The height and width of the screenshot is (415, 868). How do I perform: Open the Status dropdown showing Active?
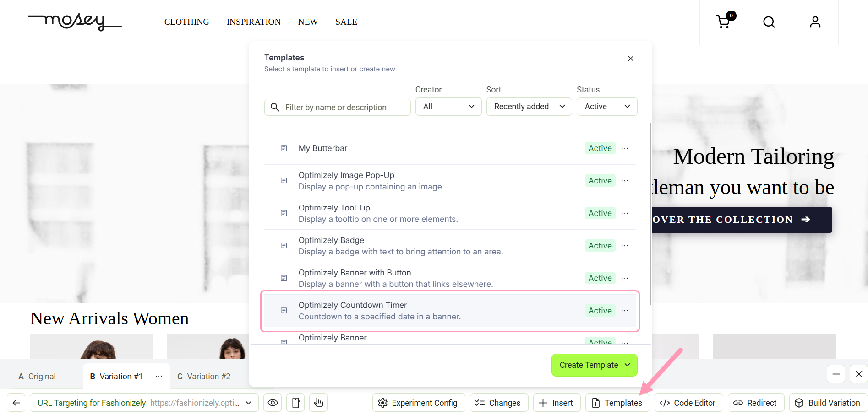click(607, 107)
